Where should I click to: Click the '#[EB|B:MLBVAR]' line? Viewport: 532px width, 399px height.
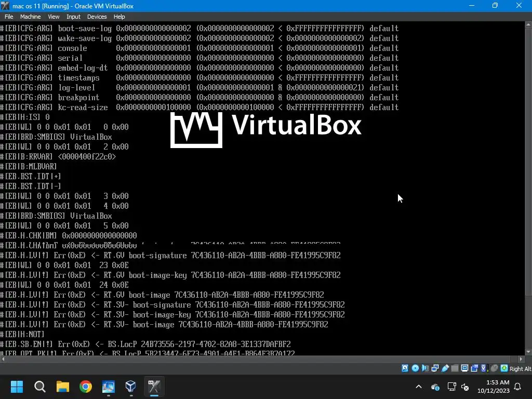click(x=29, y=167)
